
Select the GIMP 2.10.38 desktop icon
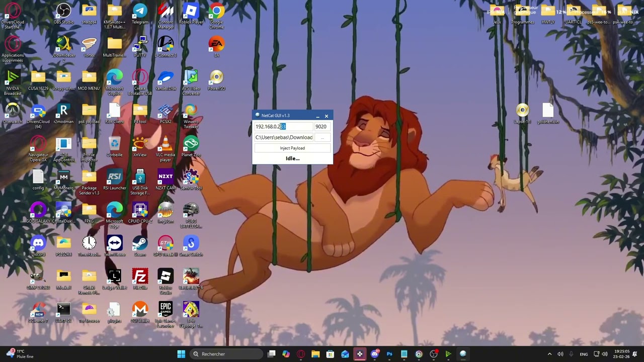pos(38,280)
